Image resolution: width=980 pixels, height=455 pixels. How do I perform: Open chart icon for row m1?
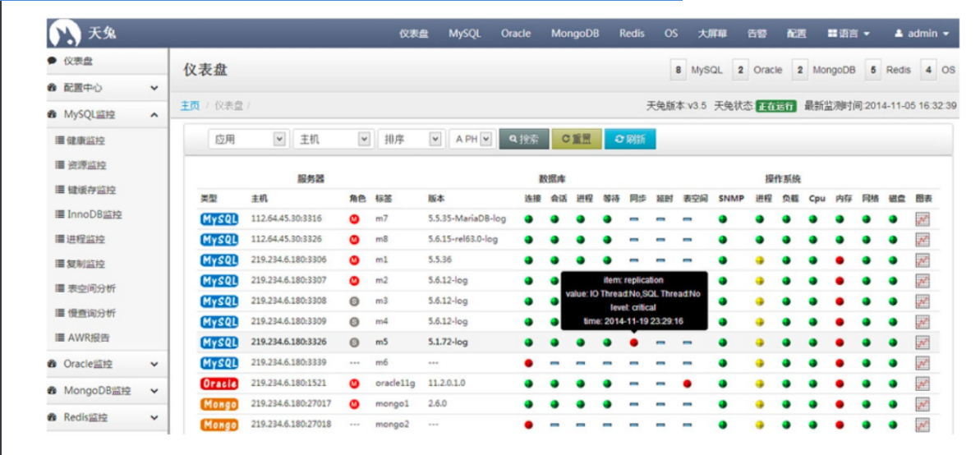point(922,260)
